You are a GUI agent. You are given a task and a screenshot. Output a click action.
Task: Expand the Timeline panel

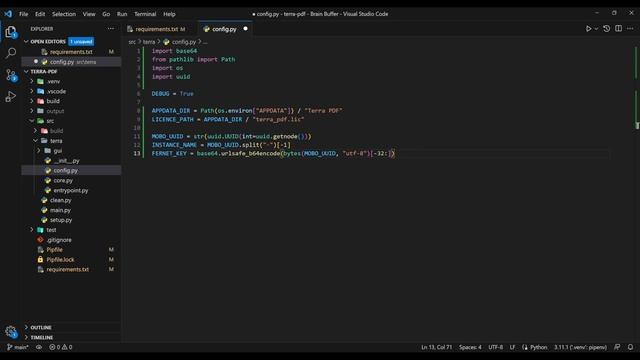point(27,338)
